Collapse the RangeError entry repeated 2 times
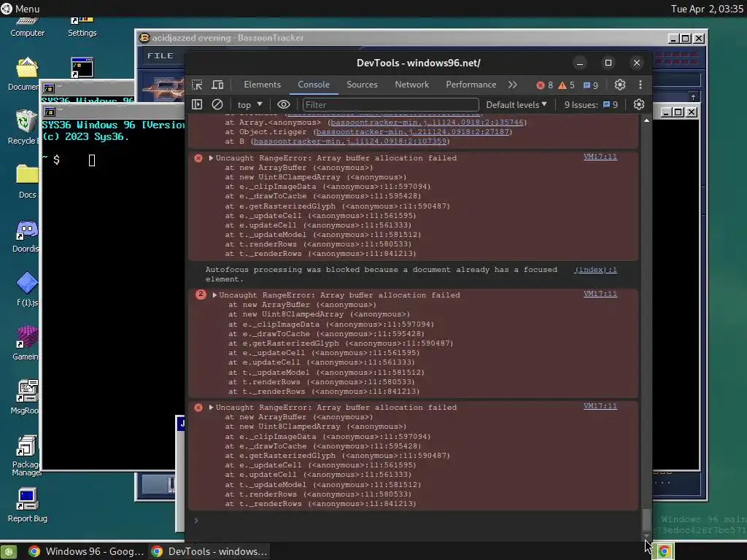The width and height of the screenshot is (747, 560). [x=214, y=295]
